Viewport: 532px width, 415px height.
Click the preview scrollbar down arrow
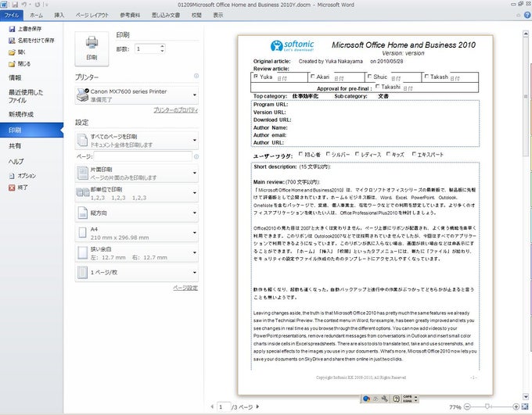point(526,396)
